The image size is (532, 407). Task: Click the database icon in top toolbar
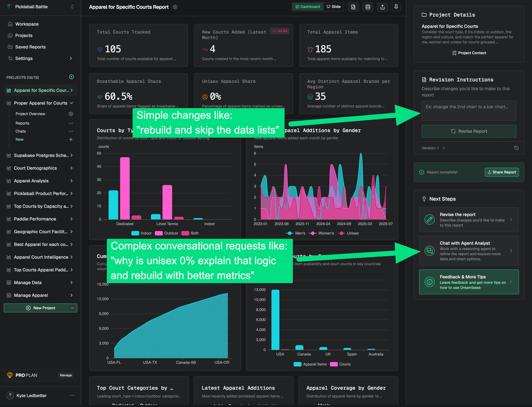click(368, 7)
